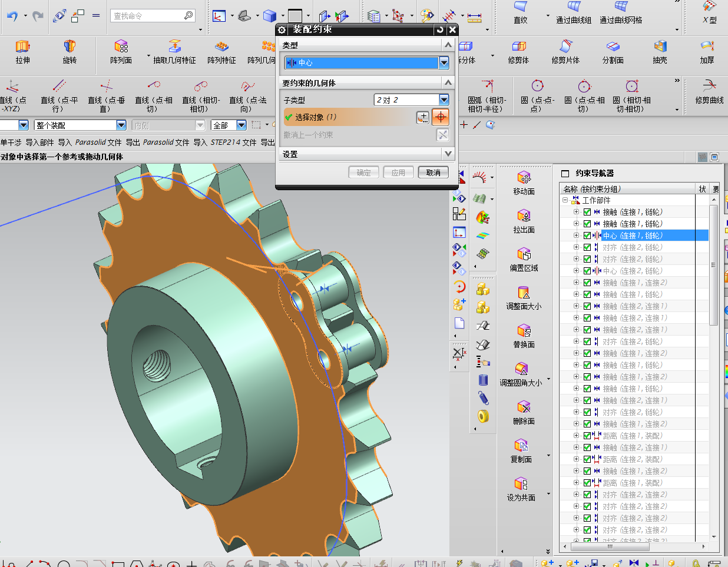Click 导入 STEP214 文件 menu item
This screenshot has height=567, width=728.
click(x=225, y=142)
